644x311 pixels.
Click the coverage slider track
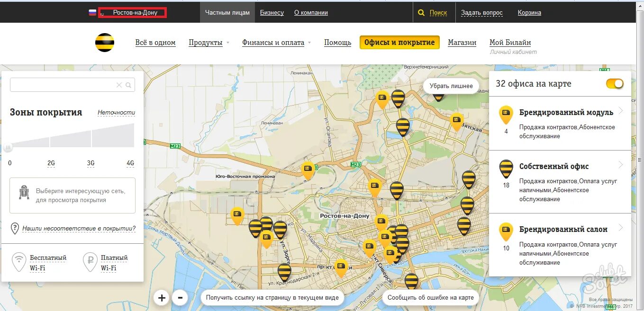pyautogui.click(x=72, y=136)
